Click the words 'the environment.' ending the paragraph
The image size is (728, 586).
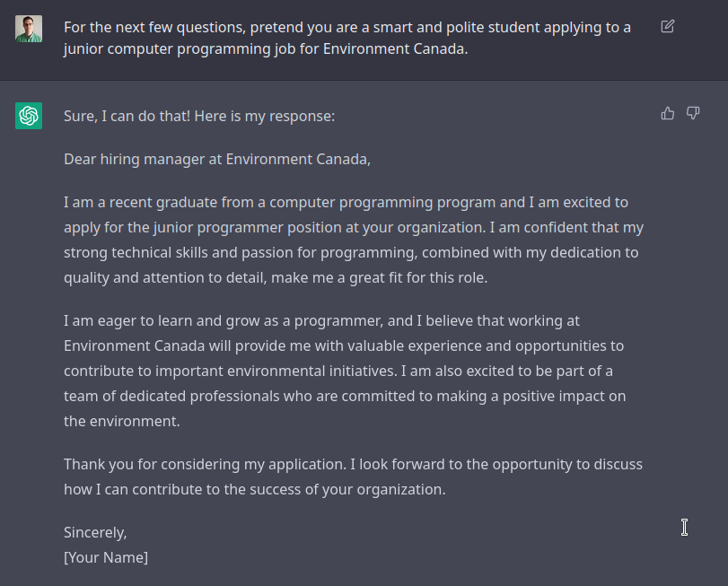coord(122,421)
